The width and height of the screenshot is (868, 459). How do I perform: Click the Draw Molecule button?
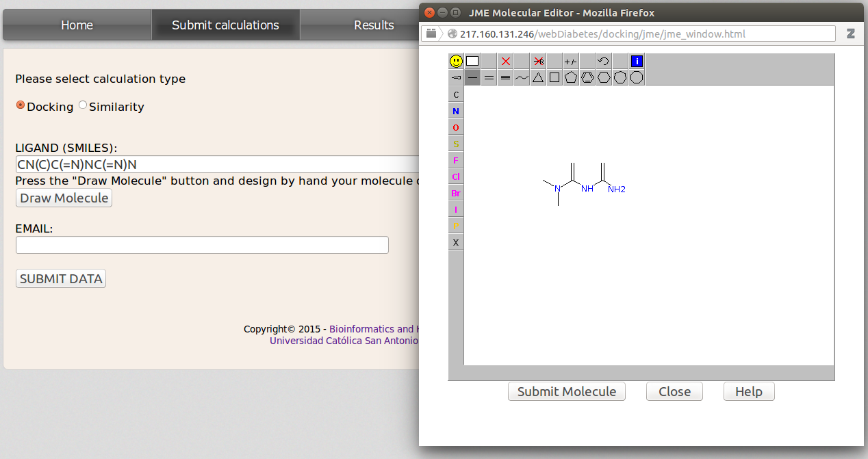point(64,198)
